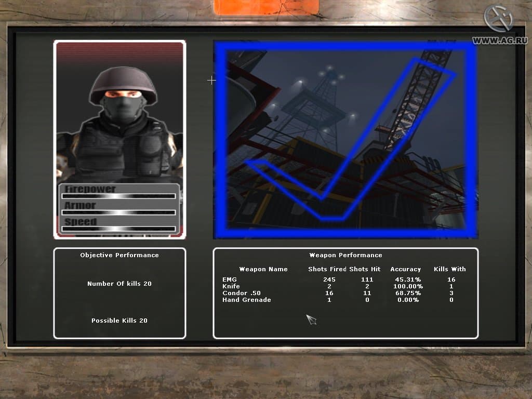Image resolution: width=532 pixels, height=399 pixels.
Task: Click the Hand Grenade accuracy value 0.00%
Action: 408,300
